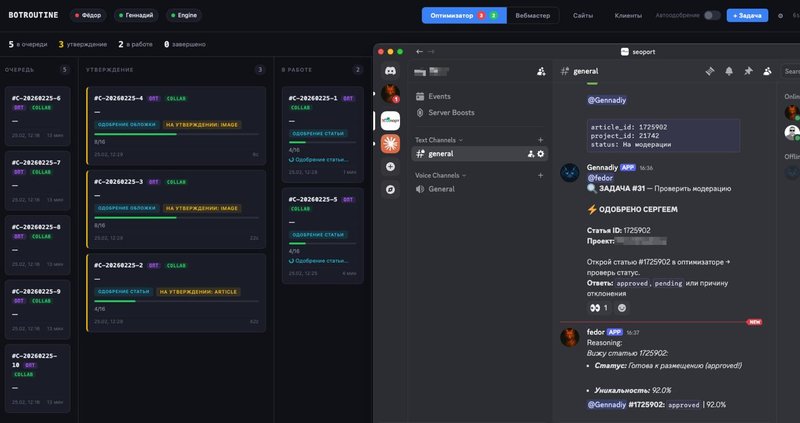
Task: Add a voice channel with plus icon
Action: click(540, 175)
